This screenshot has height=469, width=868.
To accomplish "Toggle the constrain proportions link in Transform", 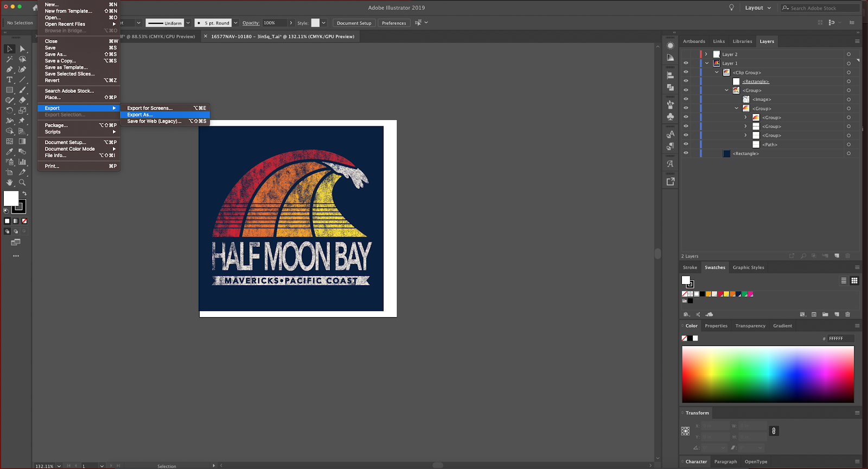I will click(x=774, y=431).
